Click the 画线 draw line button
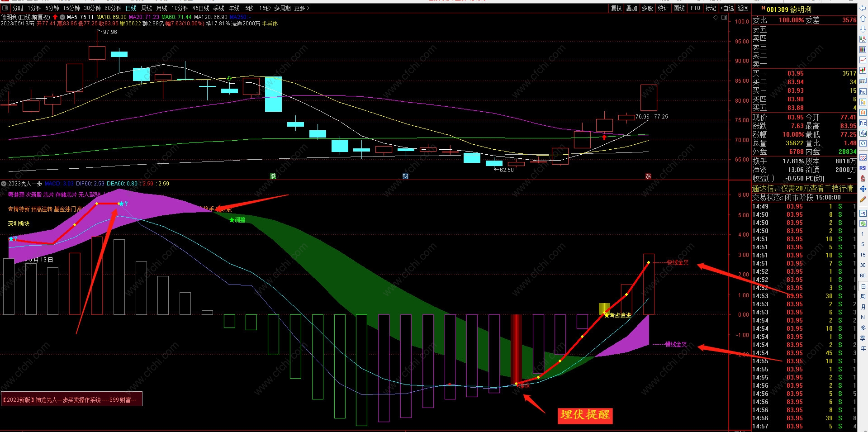868x432 pixels. coord(679,8)
